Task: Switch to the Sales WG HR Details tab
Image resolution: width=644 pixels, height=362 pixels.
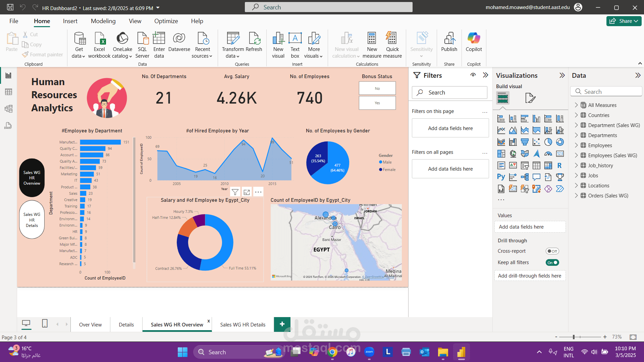Action: 243,324
